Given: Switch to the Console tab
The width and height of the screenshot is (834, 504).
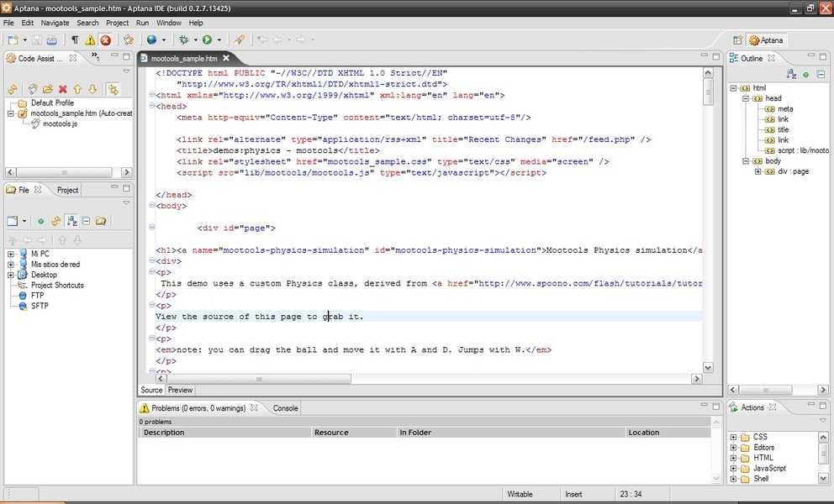Looking at the screenshot, I should tap(285, 408).
